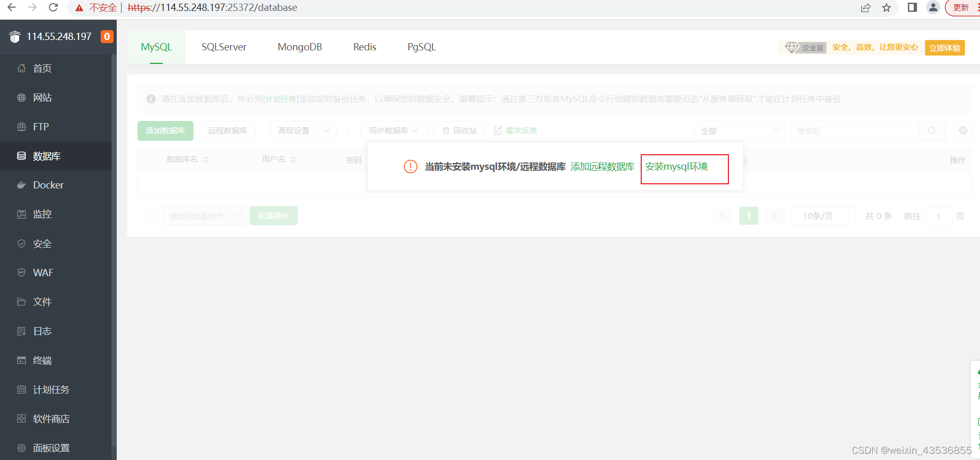Expand the arrow beside 高级设置
The height and width of the screenshot is (460, 980).
coord(327,131)
